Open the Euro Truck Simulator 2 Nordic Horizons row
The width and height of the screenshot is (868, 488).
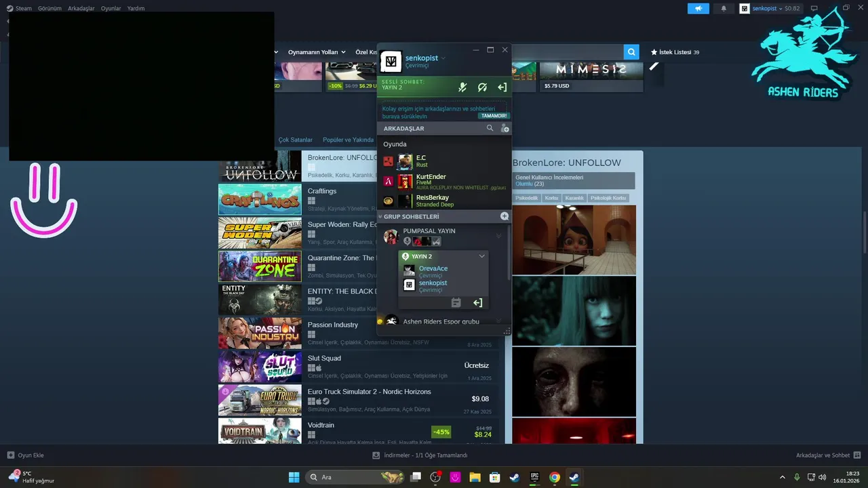(x=359, y=400)
